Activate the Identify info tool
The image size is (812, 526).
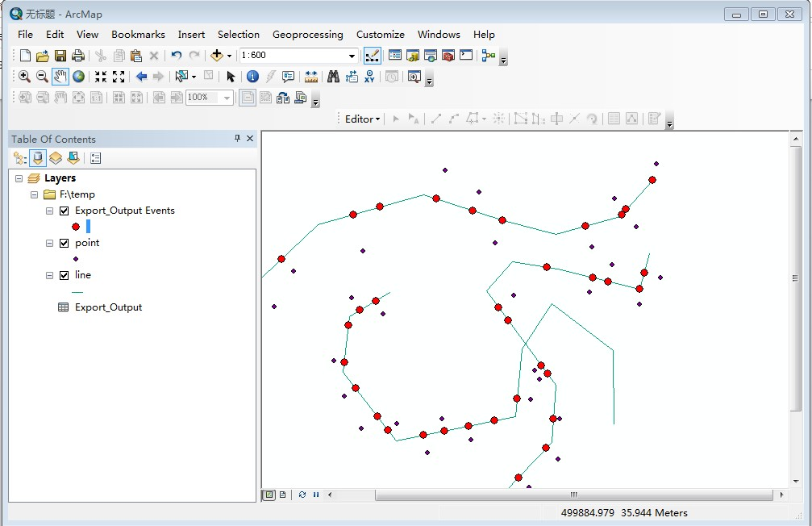(252, 77)
